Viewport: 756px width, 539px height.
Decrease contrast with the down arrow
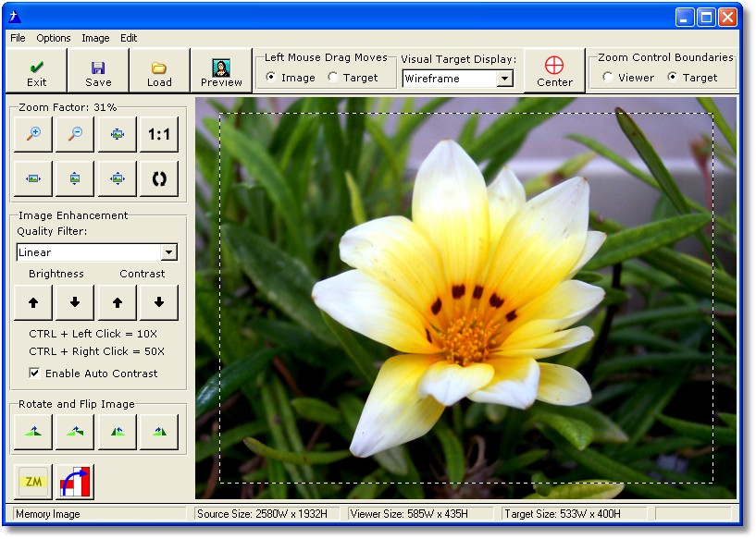point(159,302)
